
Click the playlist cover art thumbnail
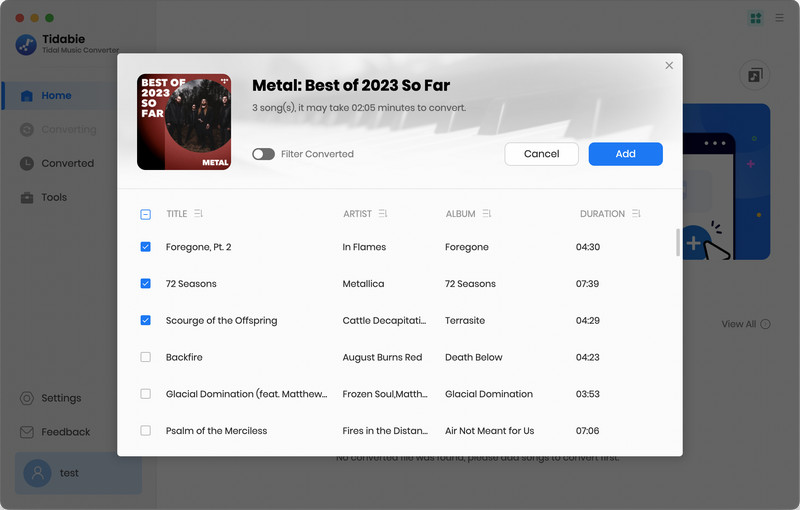point(184,122)
